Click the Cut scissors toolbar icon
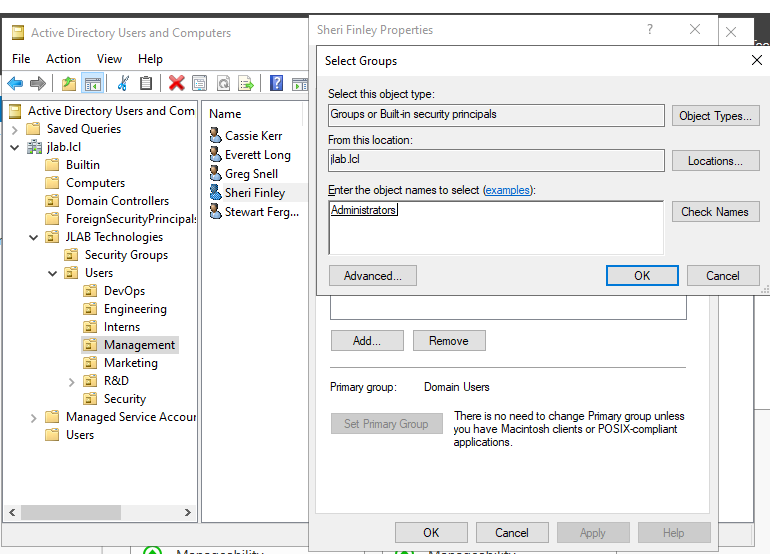 click(123, 83)
